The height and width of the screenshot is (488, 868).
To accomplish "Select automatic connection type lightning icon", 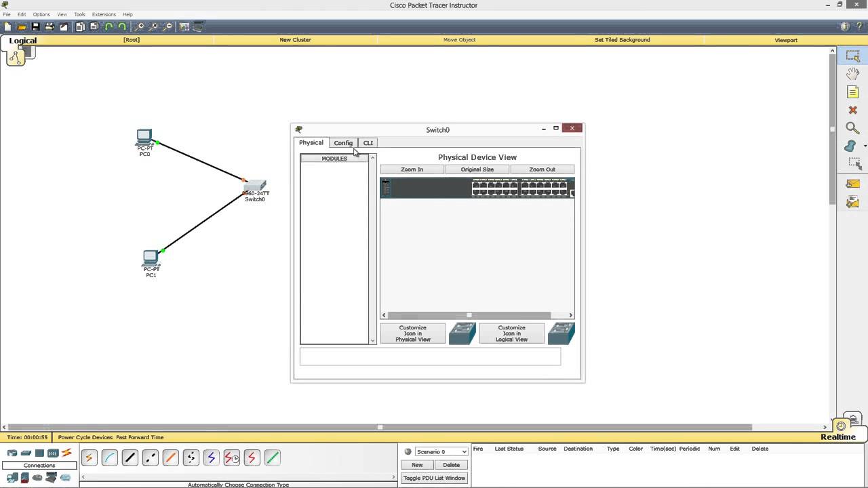I will point(89,458).
